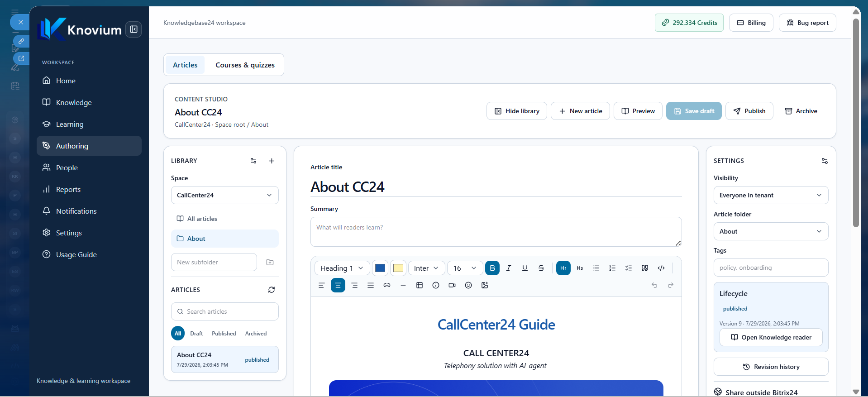Click the blue copy-link side tab
The height and width of the screenshot is (397, 868).
coord(21,41)
